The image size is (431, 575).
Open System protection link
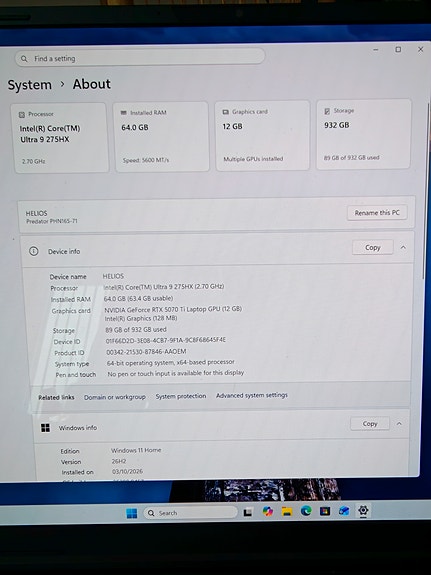pos(181,396)
